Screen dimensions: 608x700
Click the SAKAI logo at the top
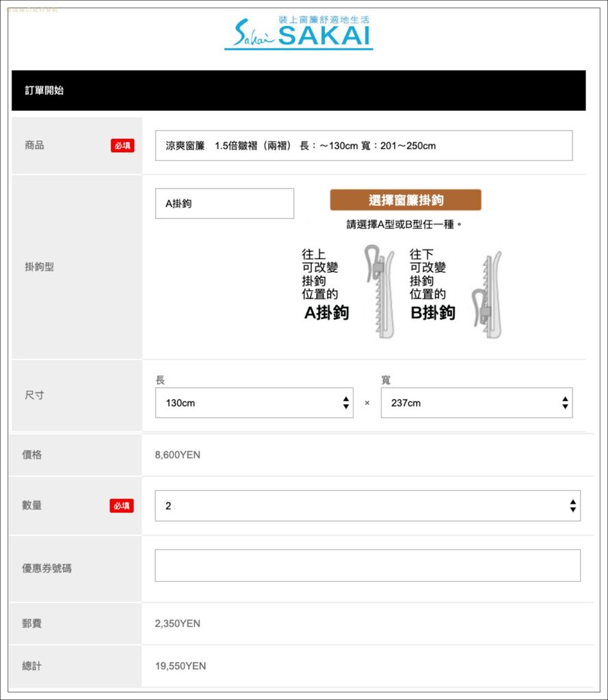(x=298, y=33)
